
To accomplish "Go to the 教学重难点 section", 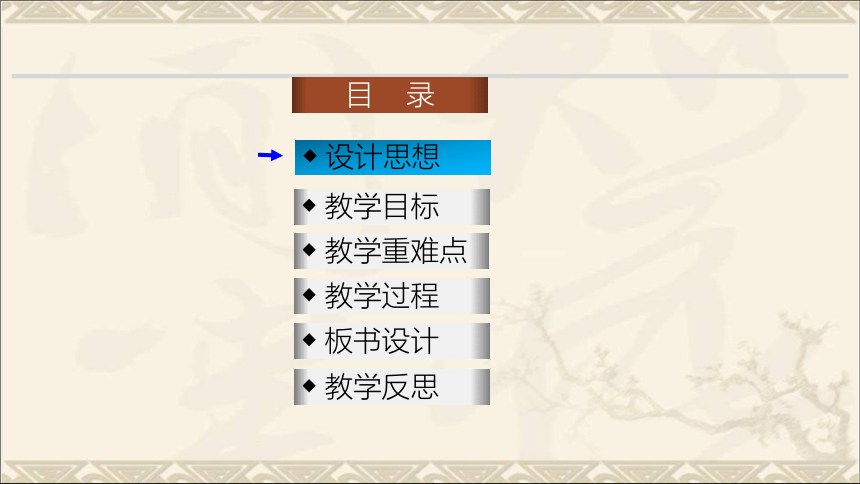I will pyautogui.click(x=392, y=251).
